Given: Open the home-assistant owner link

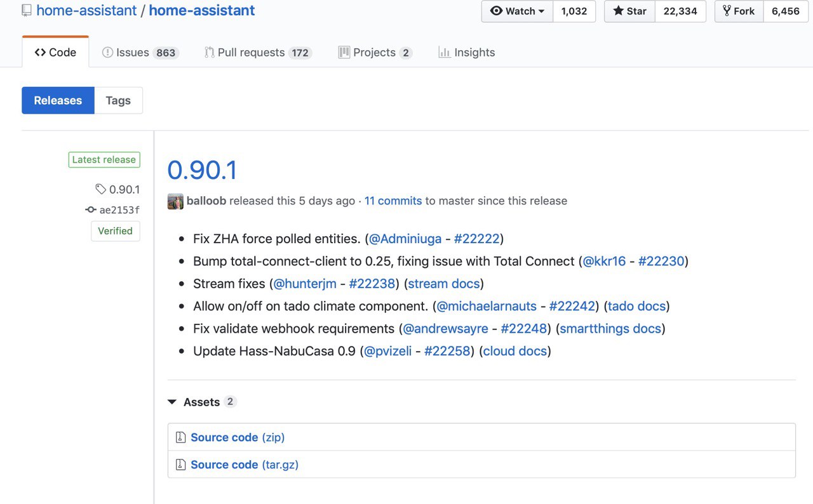Looking at the screenshot, I should 86,10.
